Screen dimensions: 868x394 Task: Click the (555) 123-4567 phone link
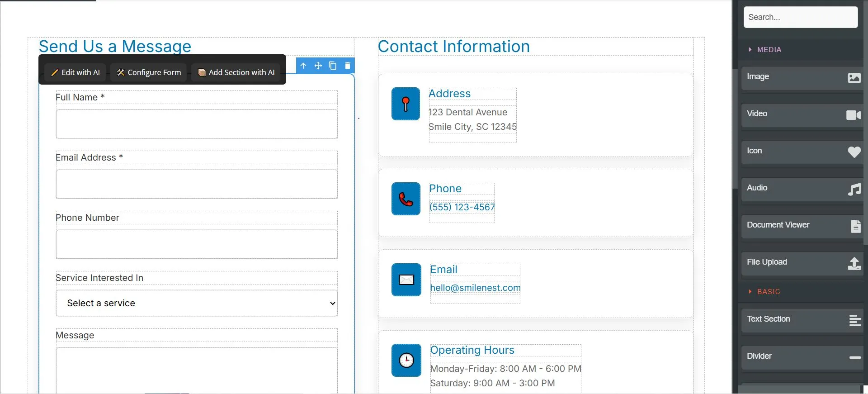pyautogui.click(x=462, y=207)
